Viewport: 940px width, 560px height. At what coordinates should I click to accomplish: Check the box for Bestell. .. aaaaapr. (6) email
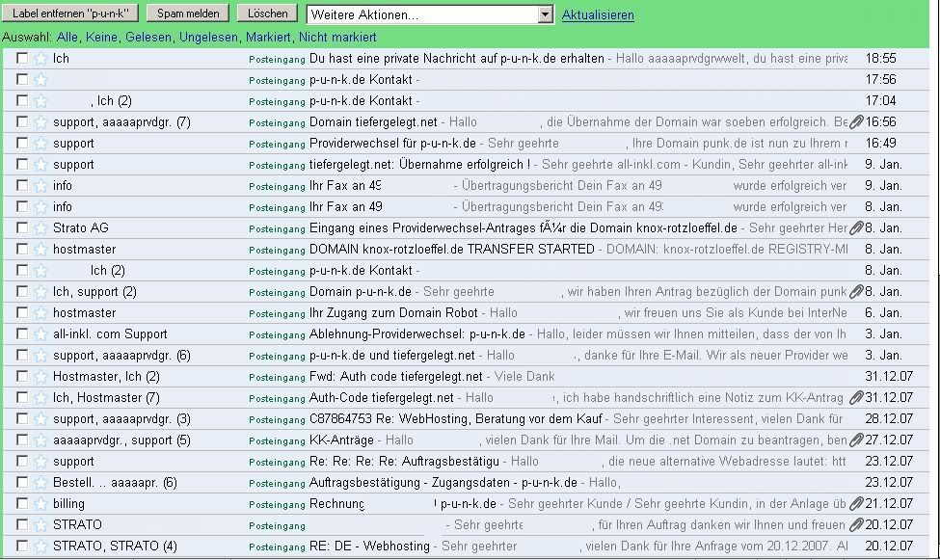tap(22, 482)
